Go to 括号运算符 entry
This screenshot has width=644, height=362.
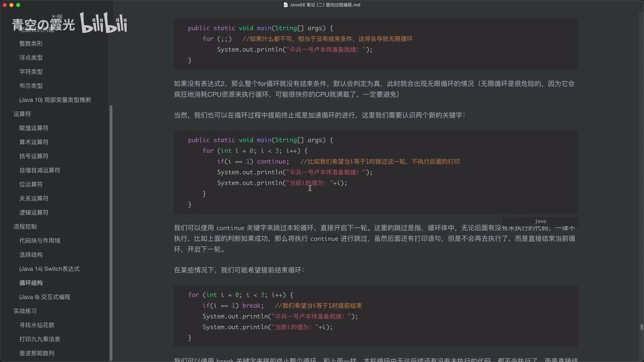click(x=34, y=156)
